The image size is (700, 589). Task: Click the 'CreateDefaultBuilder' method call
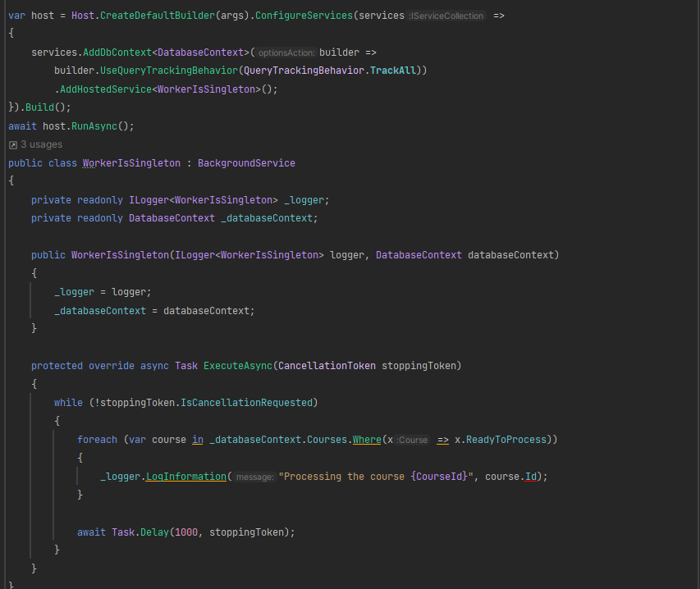pyautogui.click(x=158, y=16)
